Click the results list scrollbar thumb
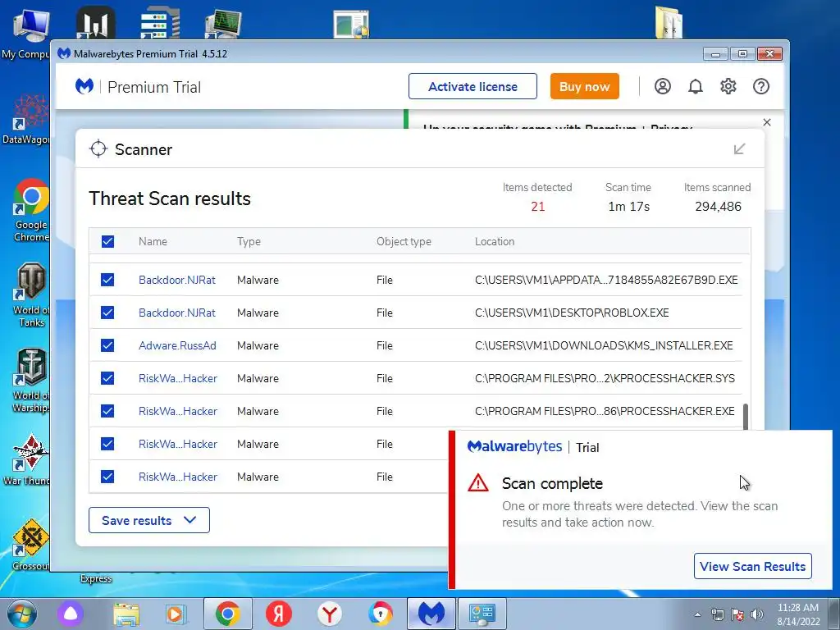This screenshot has width=840, height=630. (x=746, y=417)
